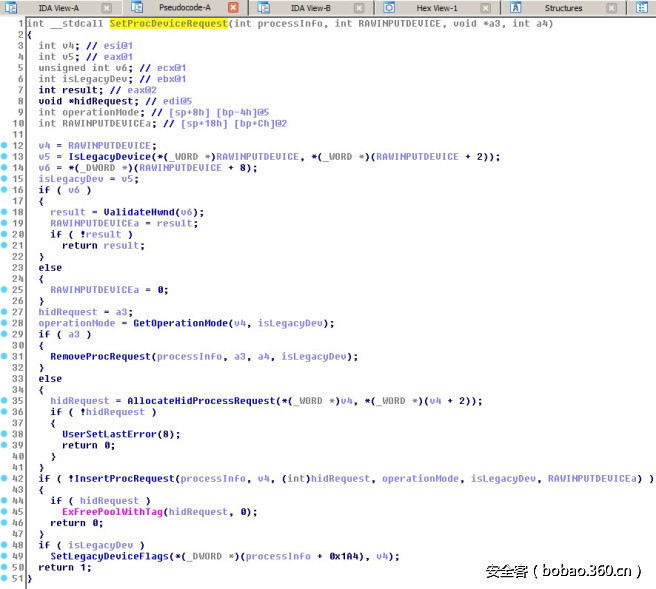Switch to the Pseudocode-A tab
656x589 pixels.
(184, 8)
